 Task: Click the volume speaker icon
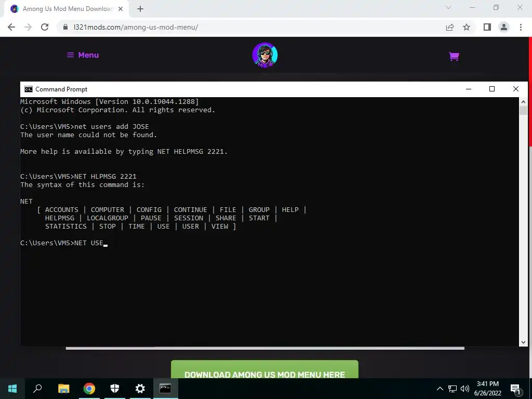pyautogui.click(x=465, y=389)
